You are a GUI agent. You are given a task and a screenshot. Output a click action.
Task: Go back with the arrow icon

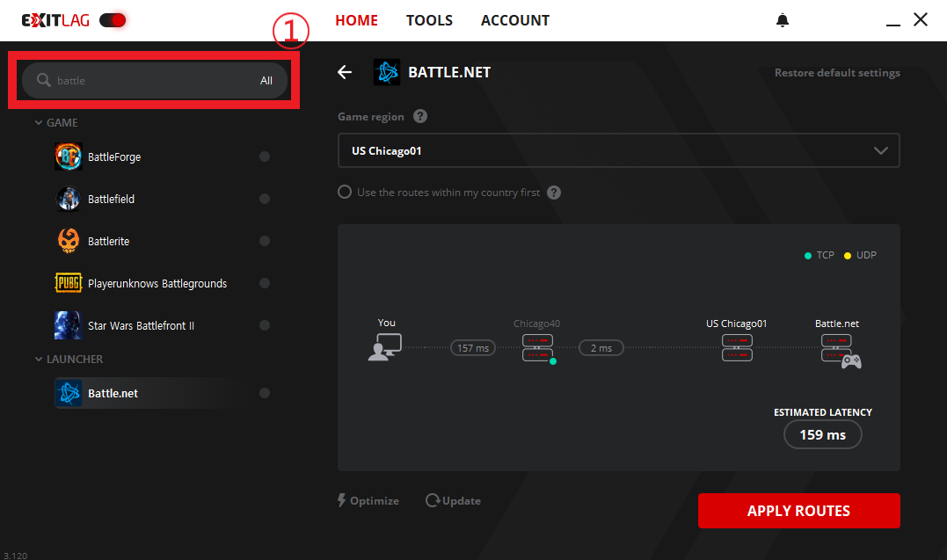(345, 72)
